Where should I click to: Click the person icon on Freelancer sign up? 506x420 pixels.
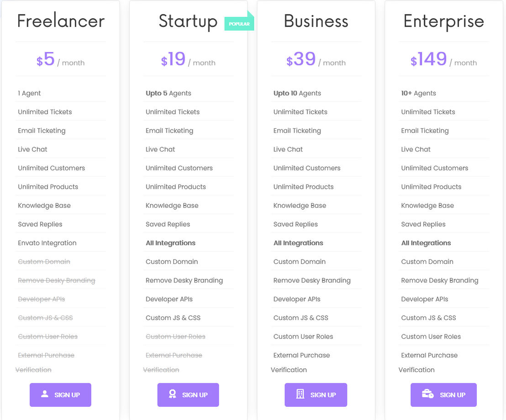pos(45,394)
